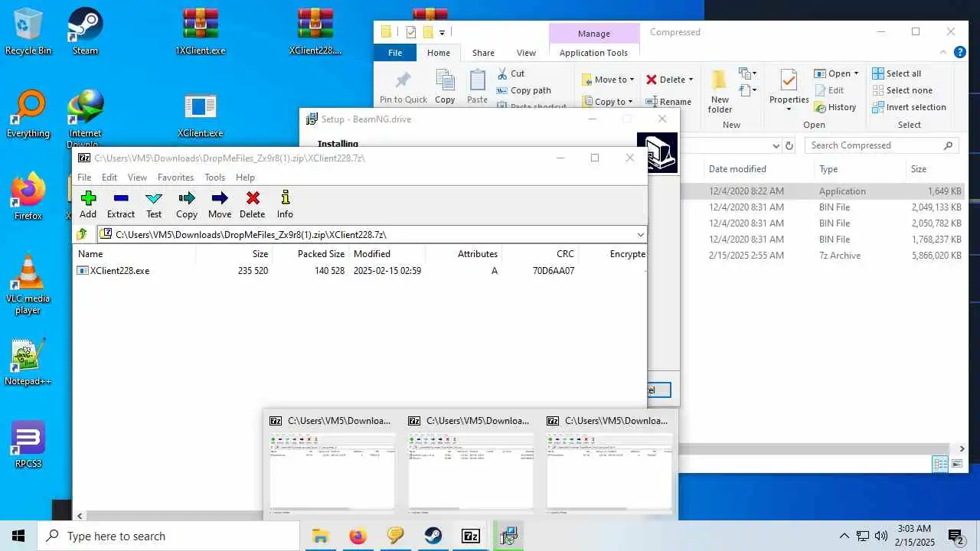Select the Copy tool in 7-Zip toolbar

(x=187, y=204)
